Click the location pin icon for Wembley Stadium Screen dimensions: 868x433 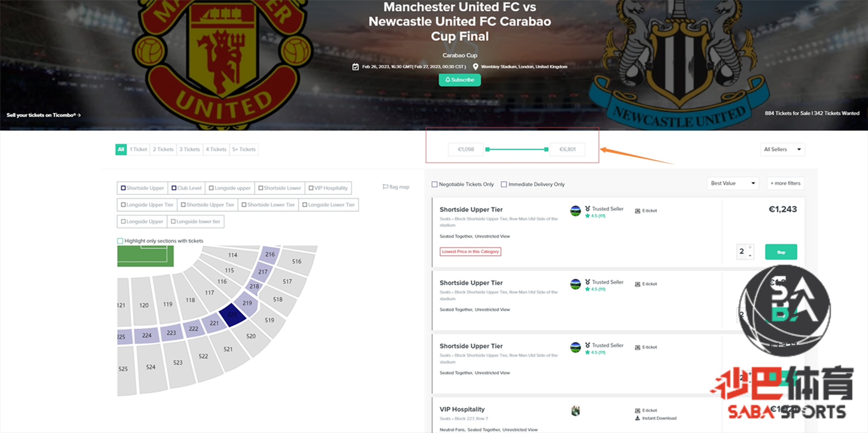click(x=475, y=67)
